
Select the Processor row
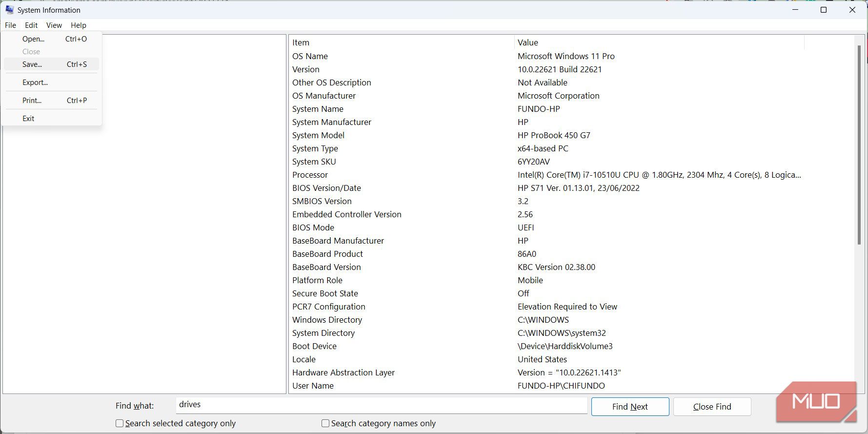[546, 175]
